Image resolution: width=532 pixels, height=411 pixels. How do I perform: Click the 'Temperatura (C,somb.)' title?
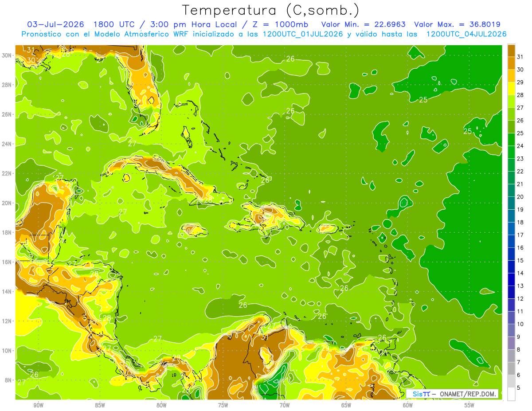click(x=271, y=11)
